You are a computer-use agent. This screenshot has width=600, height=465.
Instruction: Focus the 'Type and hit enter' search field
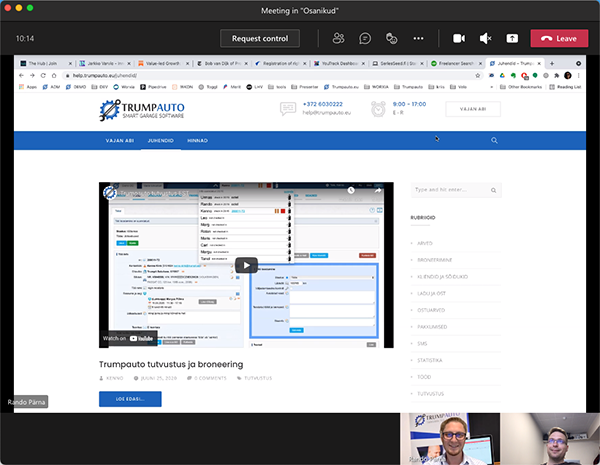click(456, 190)
